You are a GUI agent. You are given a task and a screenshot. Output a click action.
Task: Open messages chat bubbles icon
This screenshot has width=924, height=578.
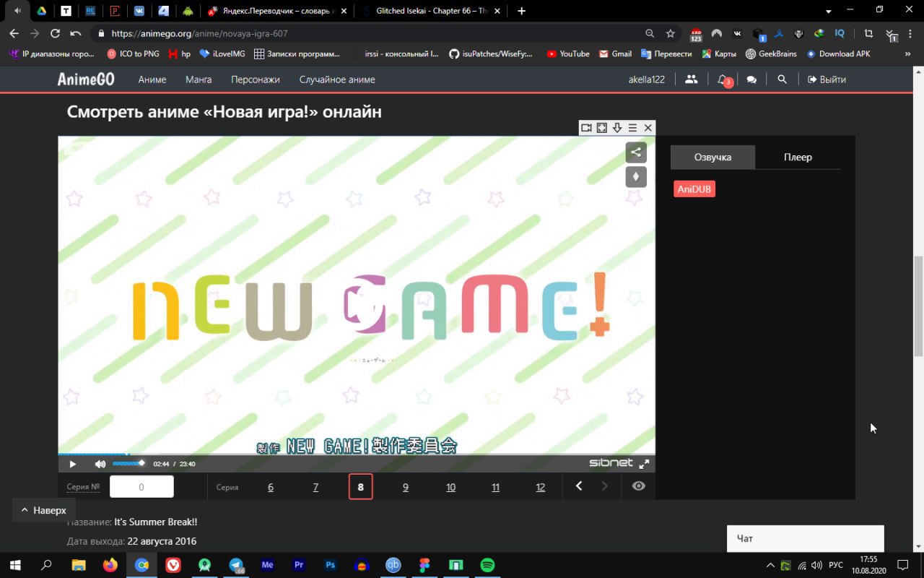tap(751, 79)
